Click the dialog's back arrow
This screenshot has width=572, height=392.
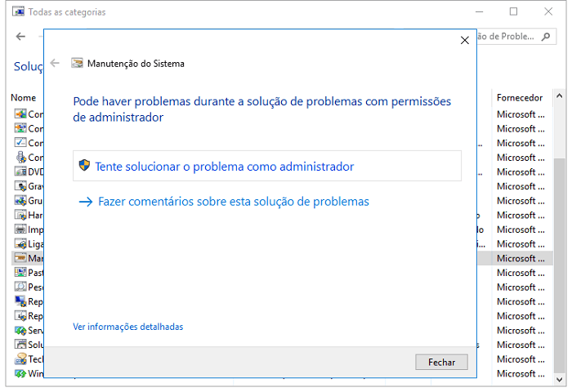(x=55, y=63)
